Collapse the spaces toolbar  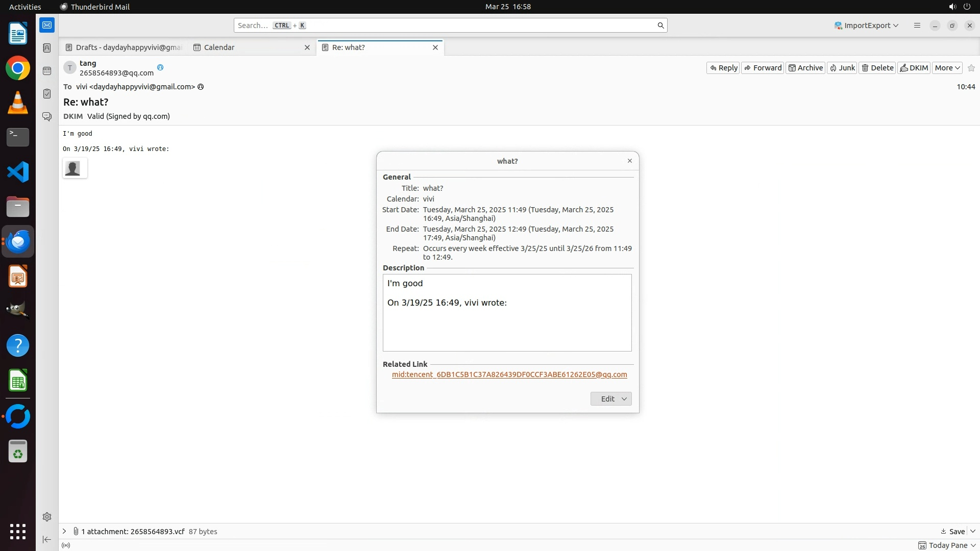(47, 539)
